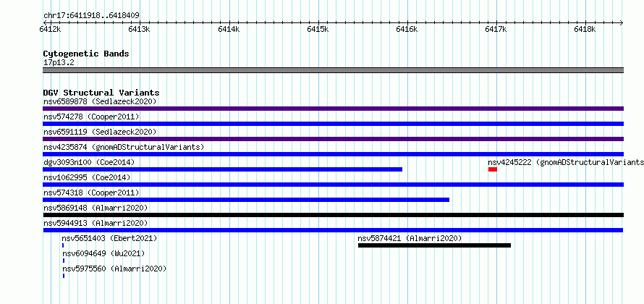Open the nsv5944913 (Almarri2020) label
The width and height of the screenshot is (644, 304).
tap(96, 223)
